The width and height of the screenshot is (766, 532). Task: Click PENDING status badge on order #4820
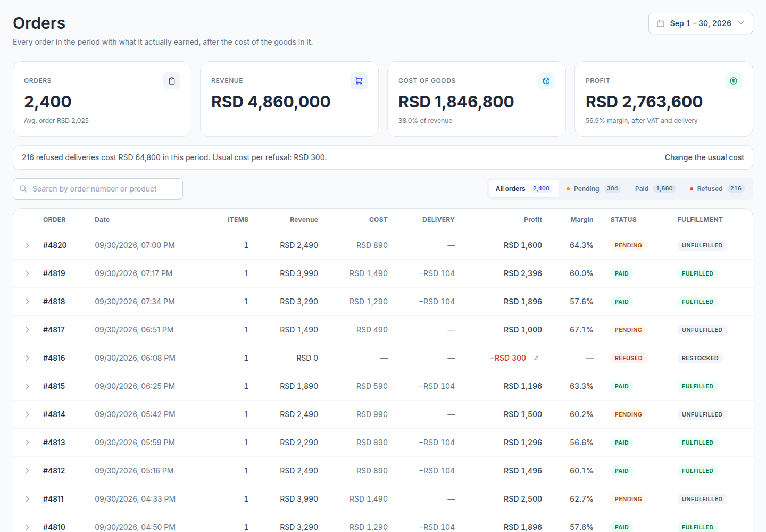coord(628,245)
